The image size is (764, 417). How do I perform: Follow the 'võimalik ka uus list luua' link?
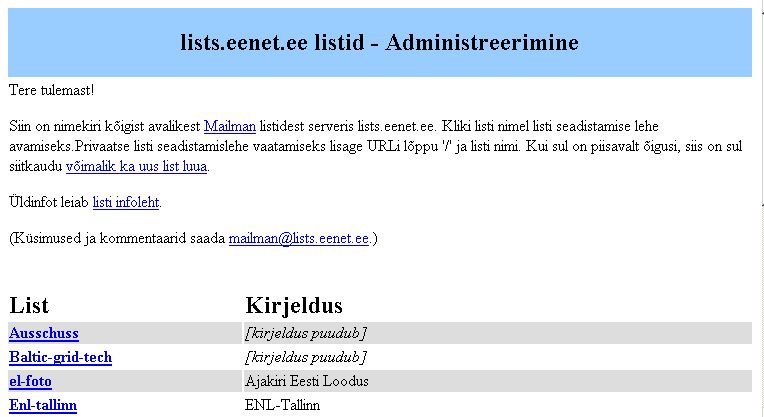136,167
